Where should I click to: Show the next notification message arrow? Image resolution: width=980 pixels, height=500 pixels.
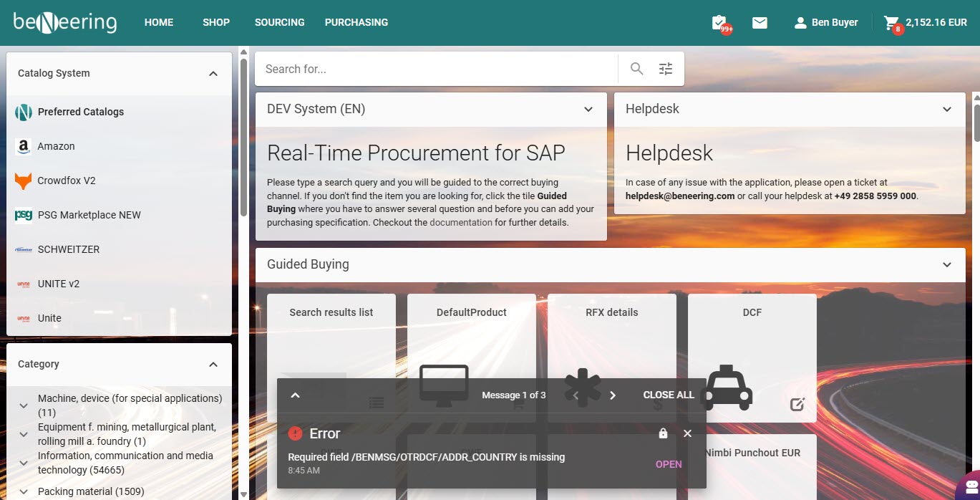[x=613, y=395]
